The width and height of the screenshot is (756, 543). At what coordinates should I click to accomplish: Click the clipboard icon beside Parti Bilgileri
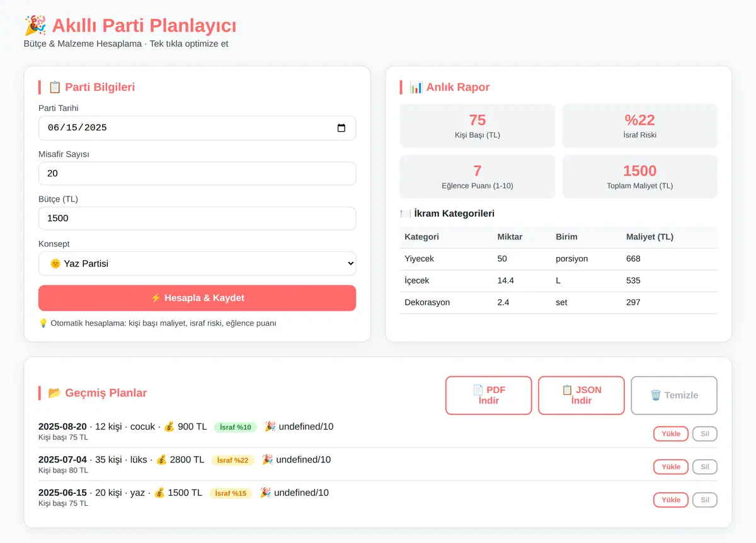pyautogui.click(x=54, y=87)
